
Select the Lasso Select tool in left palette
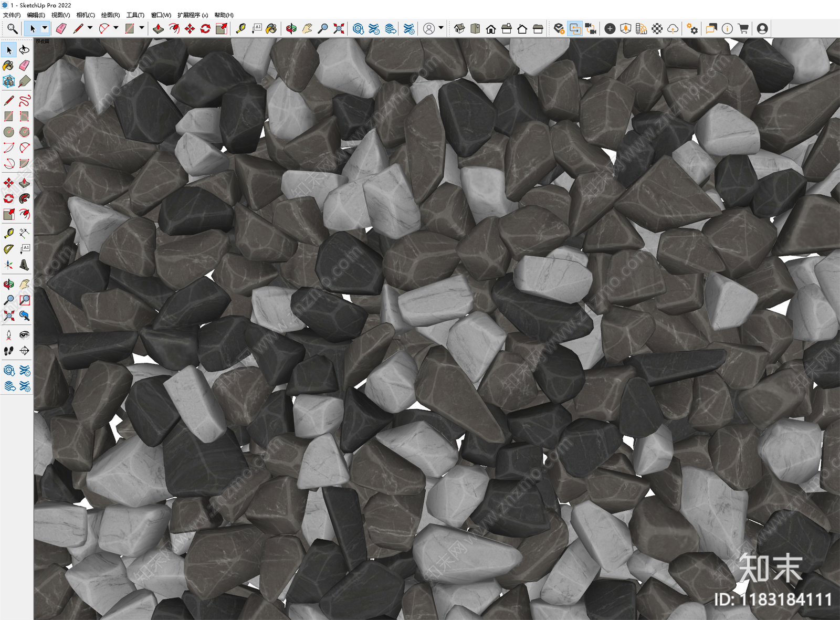[24, 50]
